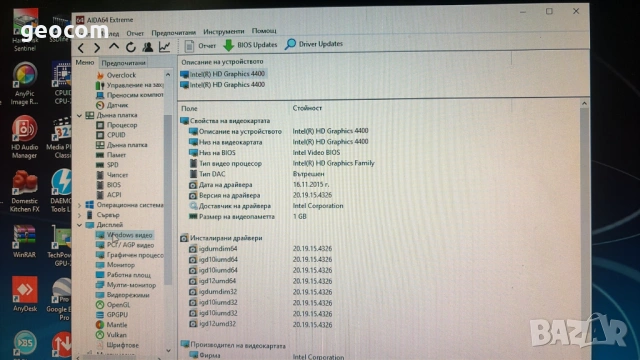
Task: Select Монитор tree item
Action: point(115,265)
